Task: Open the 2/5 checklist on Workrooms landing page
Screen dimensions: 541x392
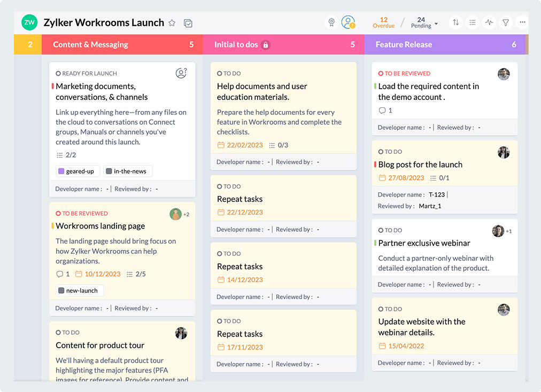Action: tap(137, 274)
